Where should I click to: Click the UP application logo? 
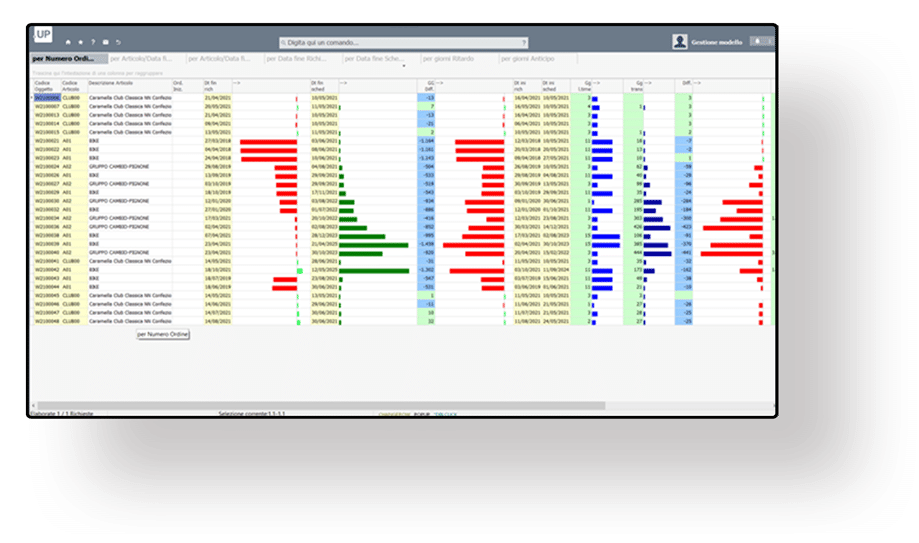(43, 35)
